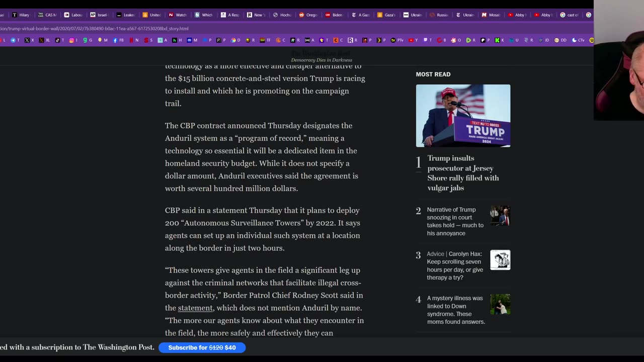Open the Carolyn Hax advice story
644x362 pixels.
click(455, 265)
